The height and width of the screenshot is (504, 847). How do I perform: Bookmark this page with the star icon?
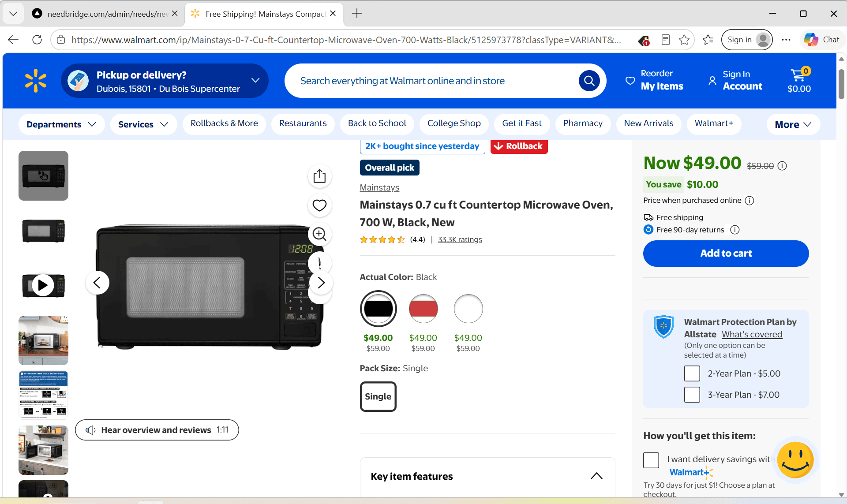coord(684,40)
